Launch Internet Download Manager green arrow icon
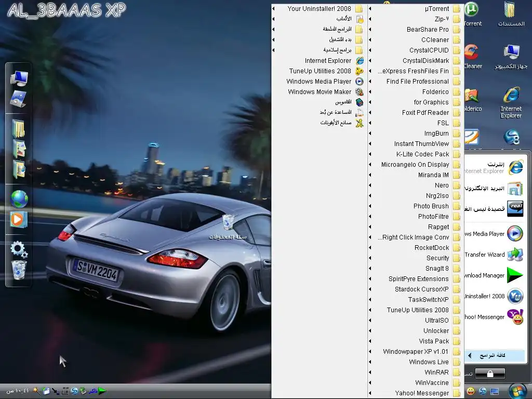The image size is (532, 399). 515,275
